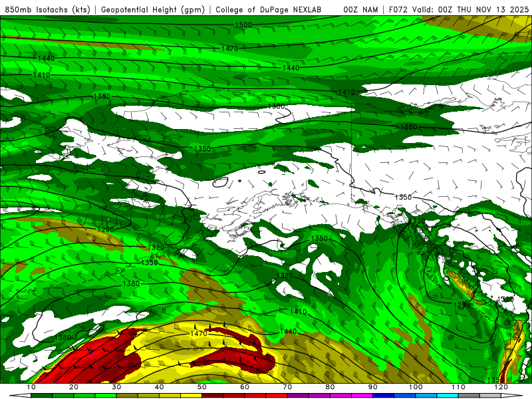This screenshot has height=399, width=532.
Task: Pick the magenta swatch in the color bar
Action: (x=362, y=396)
